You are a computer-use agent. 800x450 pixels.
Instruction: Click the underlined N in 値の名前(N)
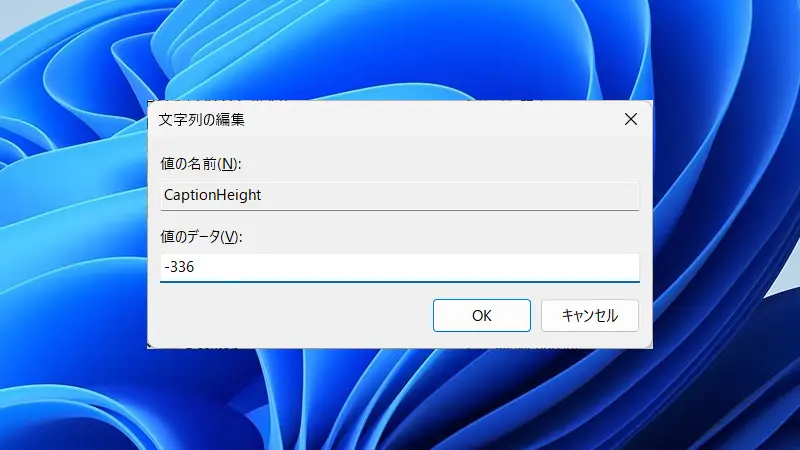click(228, 164)
